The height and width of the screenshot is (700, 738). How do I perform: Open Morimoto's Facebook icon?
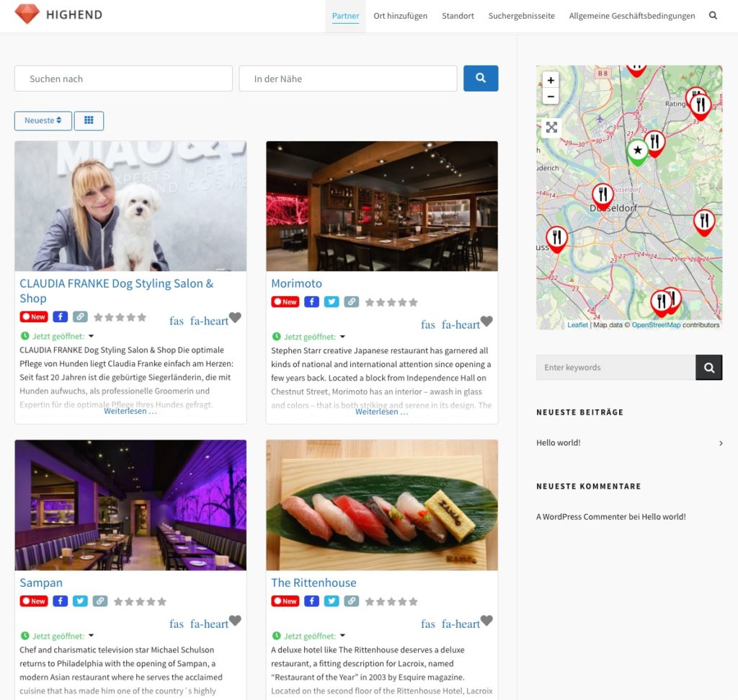pos(311,302)
